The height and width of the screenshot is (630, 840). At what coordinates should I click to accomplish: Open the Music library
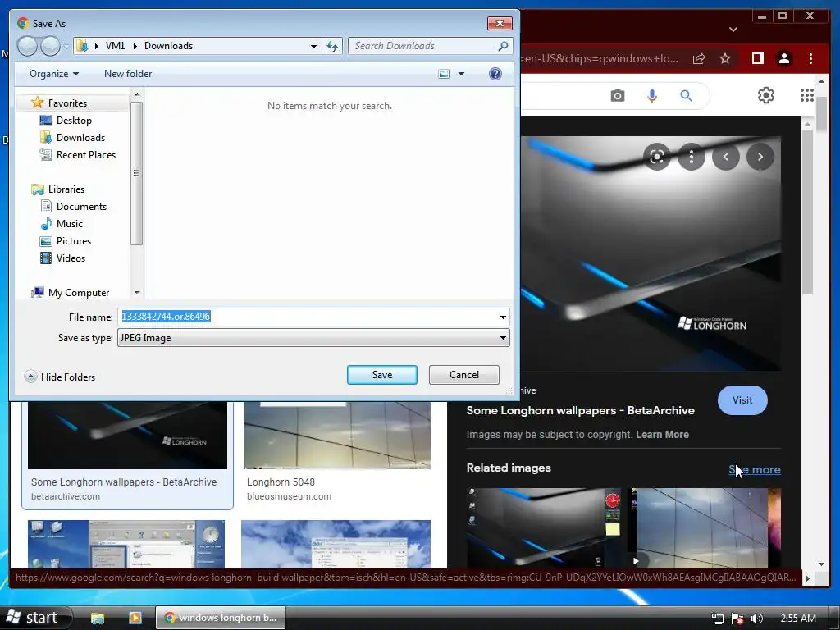[x=69, y=223]
